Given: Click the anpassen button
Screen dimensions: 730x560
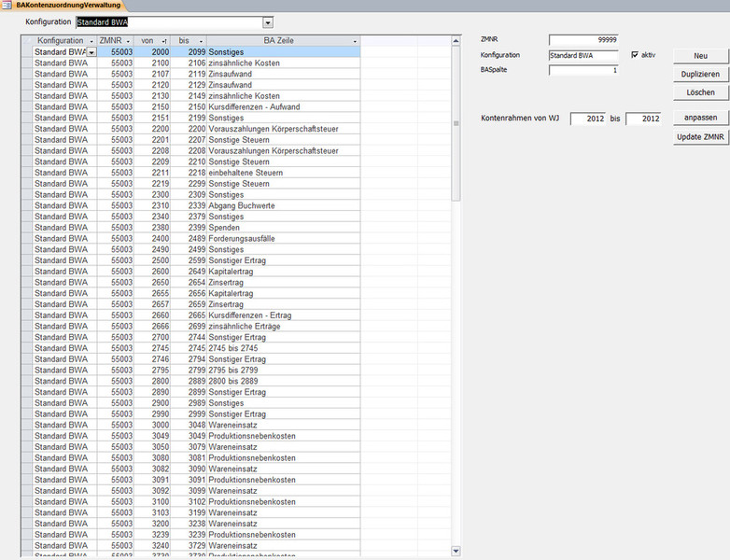Looking at the screenshot, I should 701,118.
